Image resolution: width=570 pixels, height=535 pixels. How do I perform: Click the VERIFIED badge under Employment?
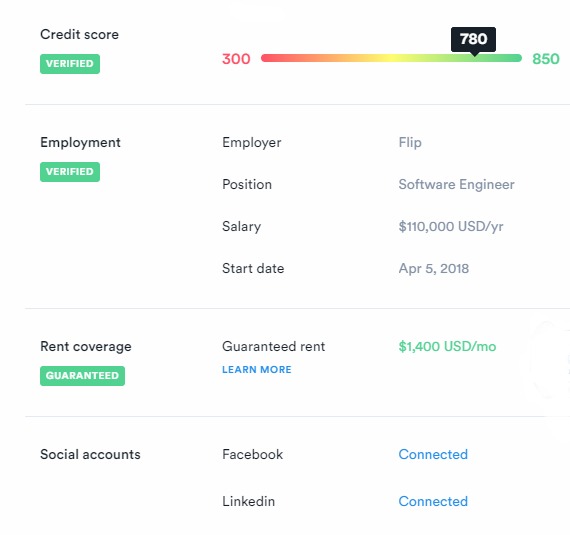click(x=70, y=172)
